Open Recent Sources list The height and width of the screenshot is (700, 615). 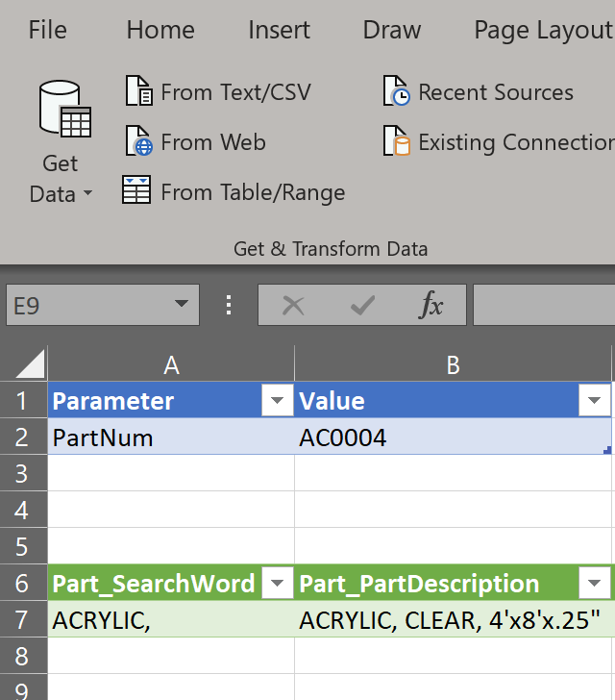tap(479, 92)
